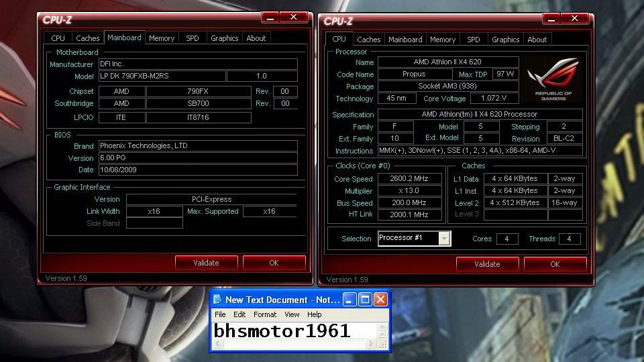
Task: Select Mainboard tab in left CPU-Z window
Action: 124,38
